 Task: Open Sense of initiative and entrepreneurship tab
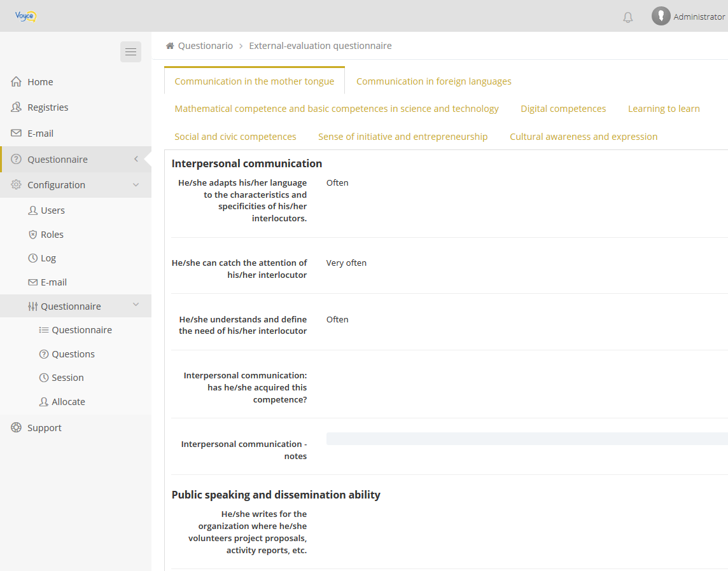click(403, 136)
